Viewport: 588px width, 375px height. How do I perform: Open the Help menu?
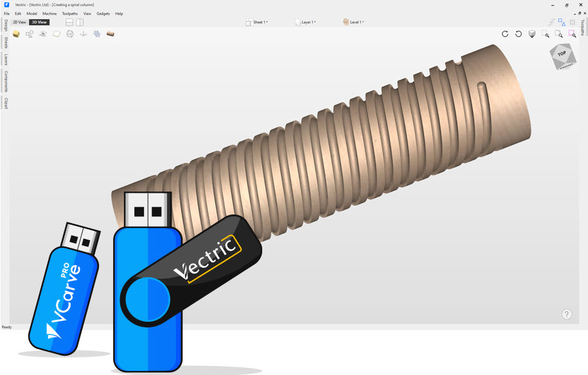[x=119, y=13]
